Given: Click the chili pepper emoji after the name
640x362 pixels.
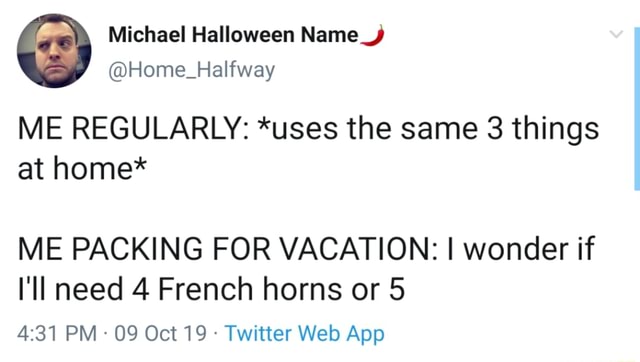Looking at the screenshot, I should (x=373, y=36).
